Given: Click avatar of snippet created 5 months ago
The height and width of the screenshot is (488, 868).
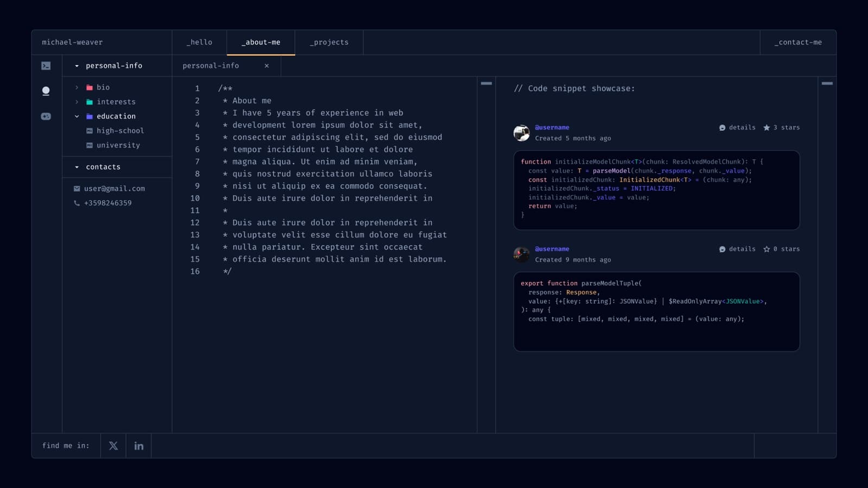Looking at the screenshot, I should tap(521, 133).
